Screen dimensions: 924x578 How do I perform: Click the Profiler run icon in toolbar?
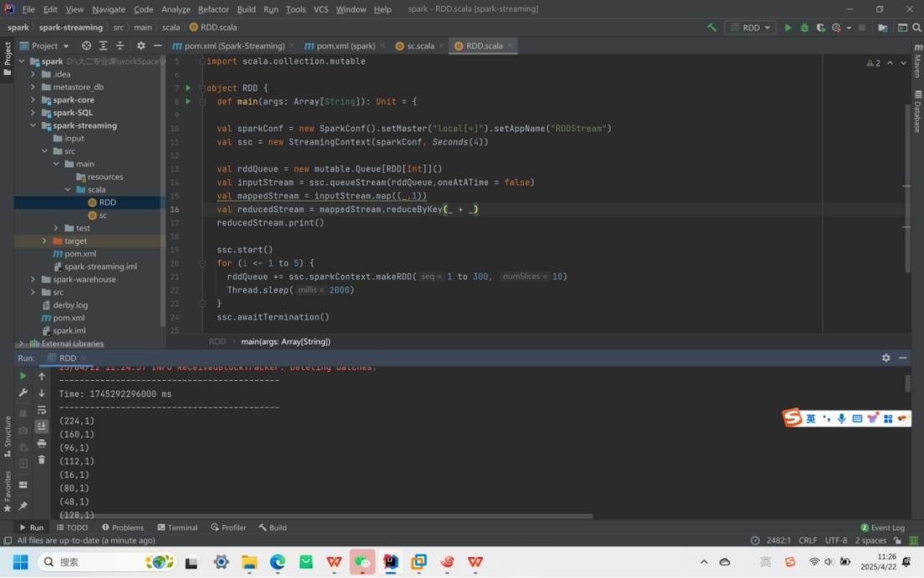pos(836,28)
